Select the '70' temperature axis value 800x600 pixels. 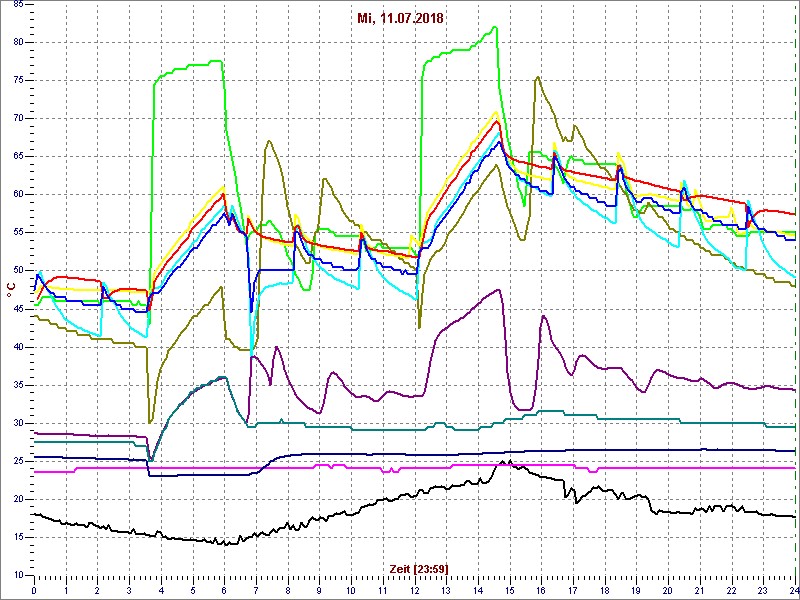17,118
